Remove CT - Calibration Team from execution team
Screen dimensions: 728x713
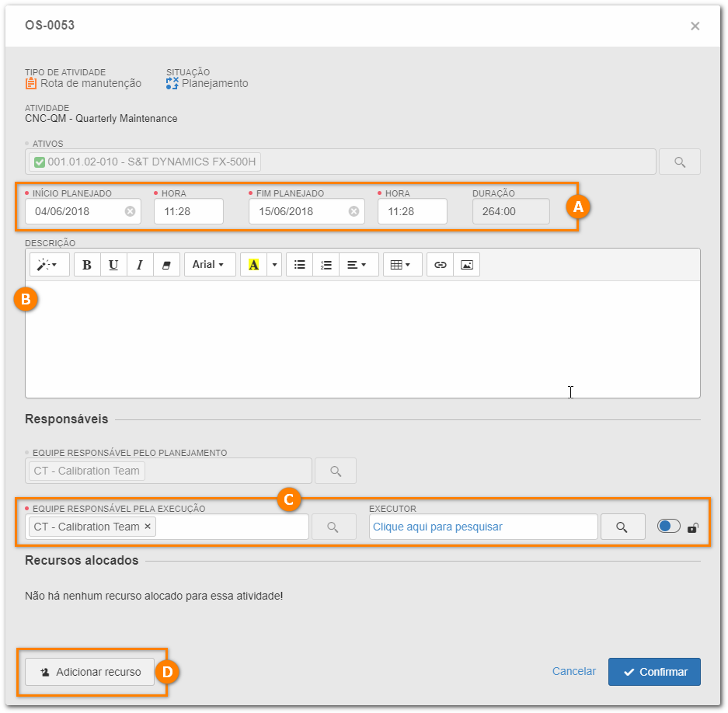coord(148,527)
